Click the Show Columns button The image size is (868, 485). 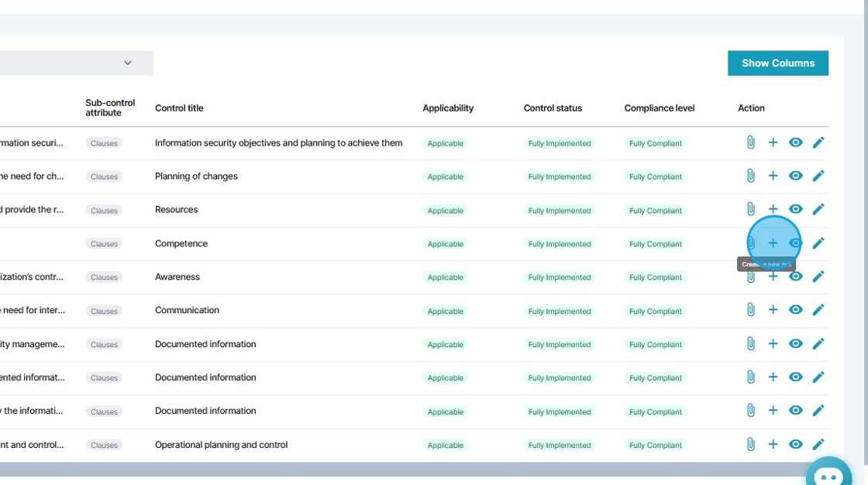pyautogui.click(x=778, y=63)
